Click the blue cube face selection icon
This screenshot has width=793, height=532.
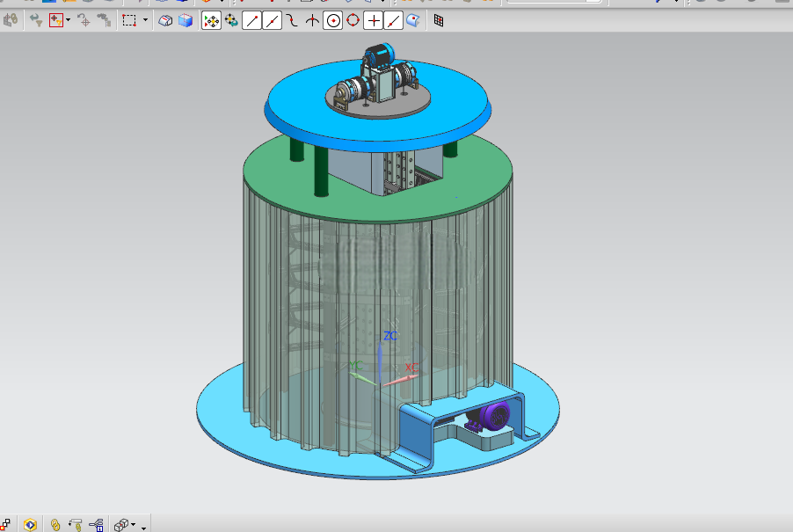pyautogui.click(x=186, y=21)
